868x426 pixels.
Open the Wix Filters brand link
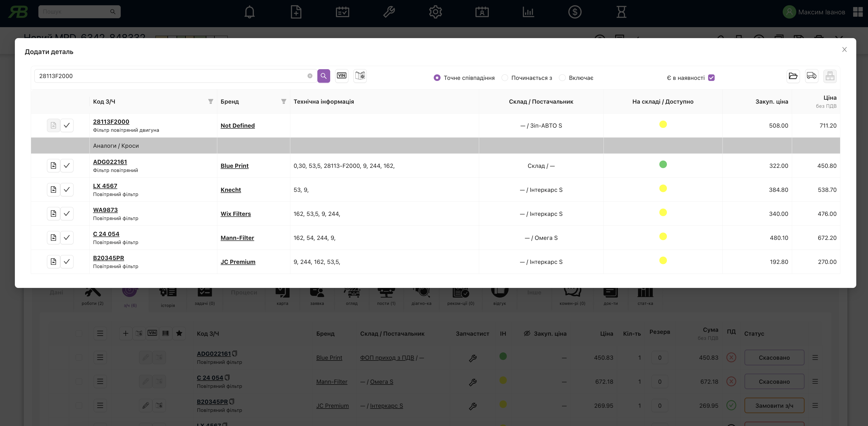click(236, 214)
